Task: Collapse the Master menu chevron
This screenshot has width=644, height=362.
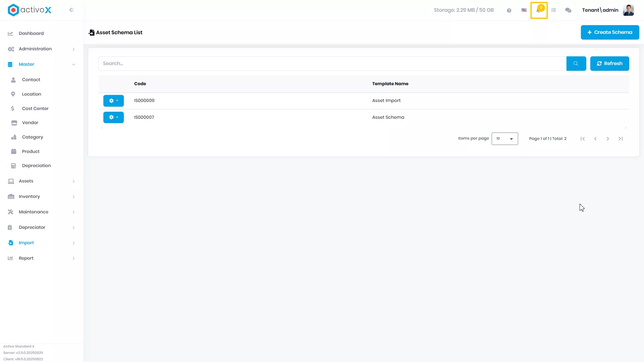Action: tap(73, 65)
